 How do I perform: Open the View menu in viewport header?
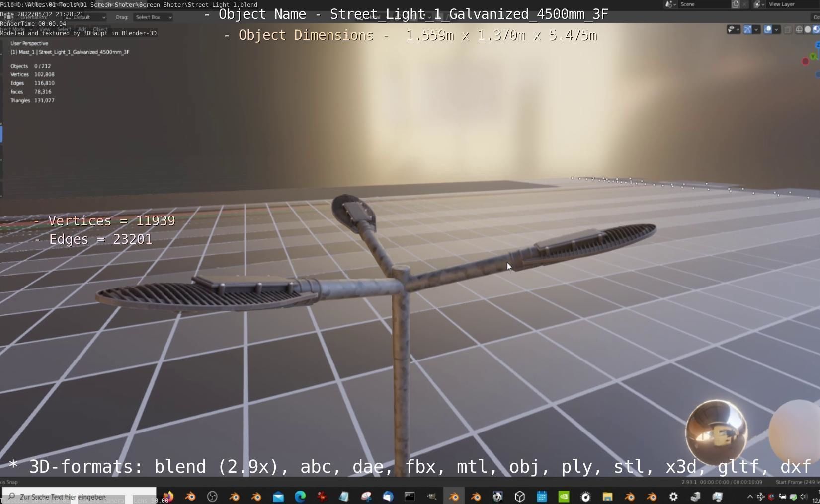[x=45, y=29]
